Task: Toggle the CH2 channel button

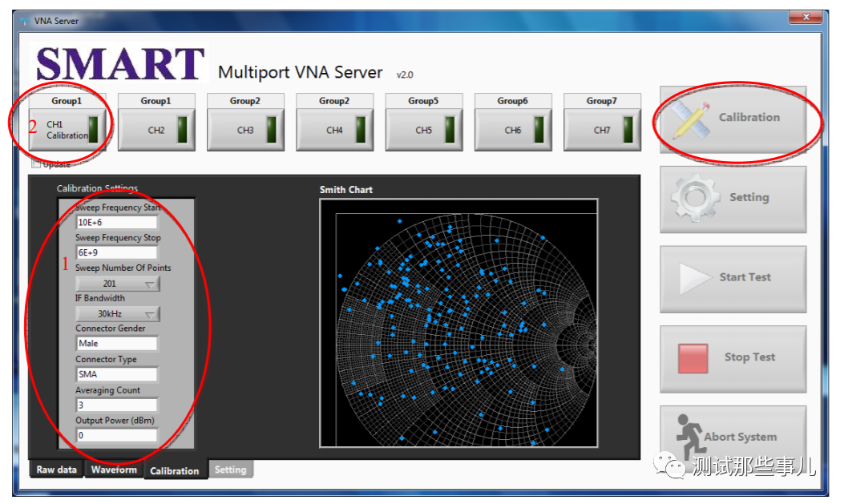Action: (x=156, y=130)
